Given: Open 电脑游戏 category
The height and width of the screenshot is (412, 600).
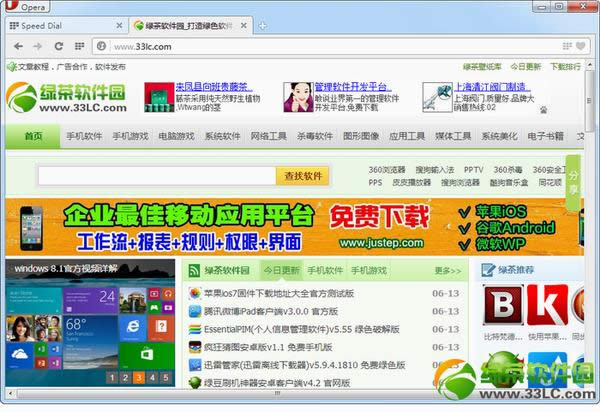Looking at the screenshot, I should pyautogui.click(x=176, y=136).
